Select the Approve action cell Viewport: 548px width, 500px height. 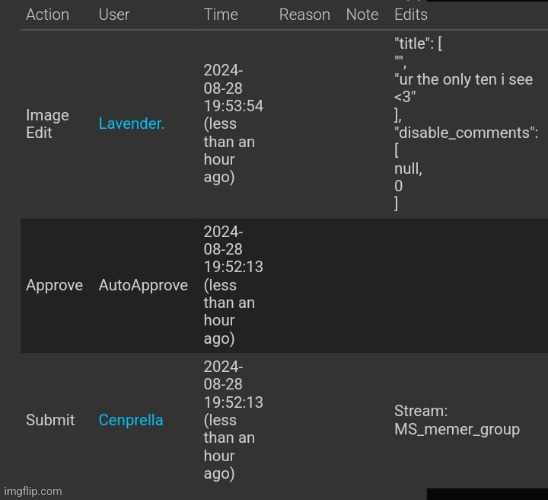tap(54, 285)
